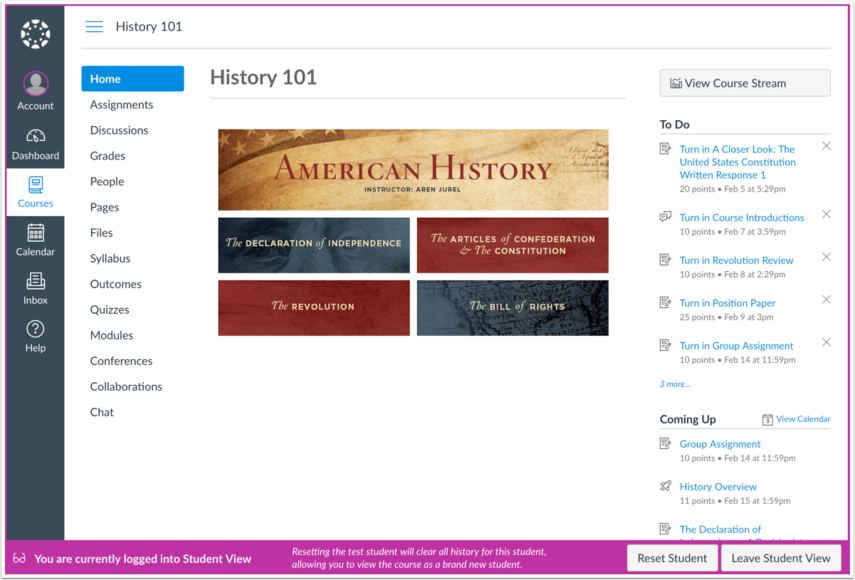
Task: Dismiss the Course Introductions to-do item
Action: coord(826,214)
